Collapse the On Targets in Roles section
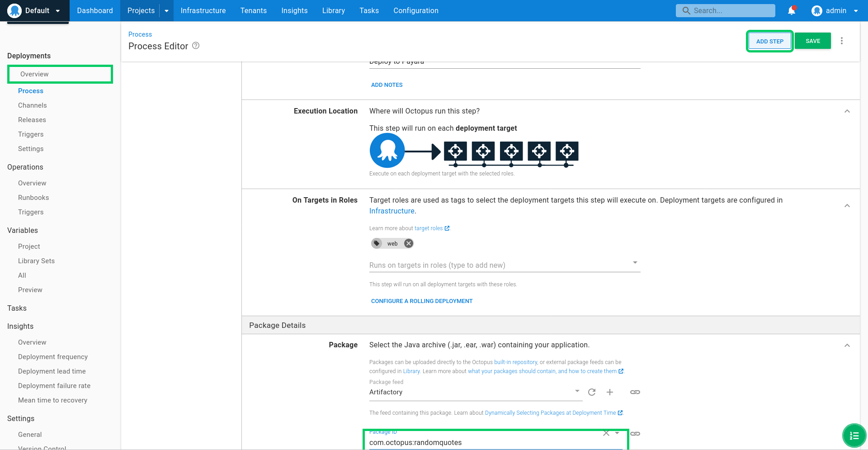This screenshot has width=868, height=450. (847, 206)
